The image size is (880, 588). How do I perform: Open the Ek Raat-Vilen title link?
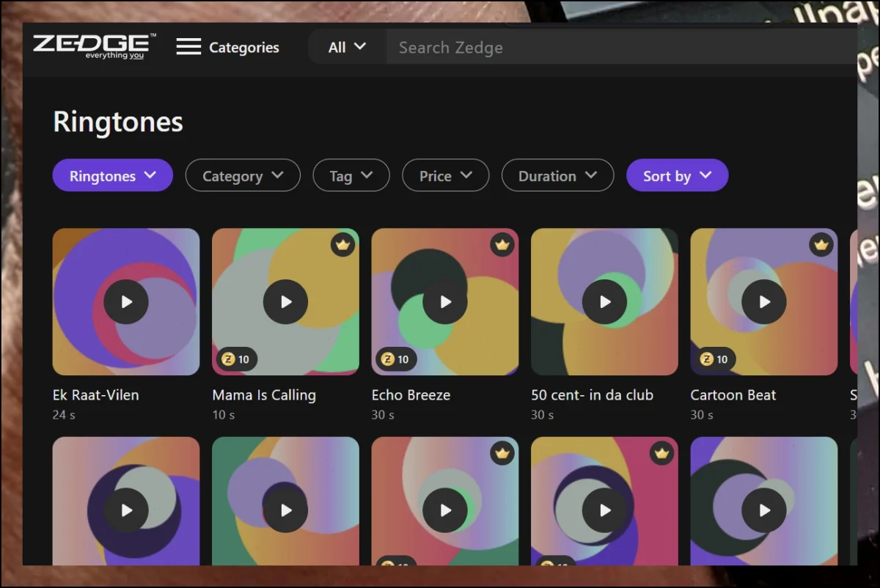(x=95, y=394)
